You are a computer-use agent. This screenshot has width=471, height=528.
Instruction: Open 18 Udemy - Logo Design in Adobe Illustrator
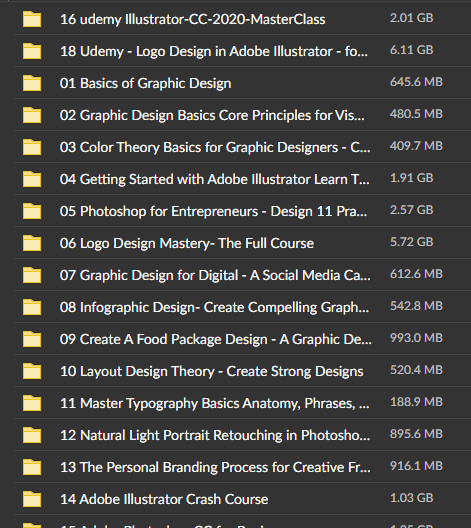[x=214, y=52]
